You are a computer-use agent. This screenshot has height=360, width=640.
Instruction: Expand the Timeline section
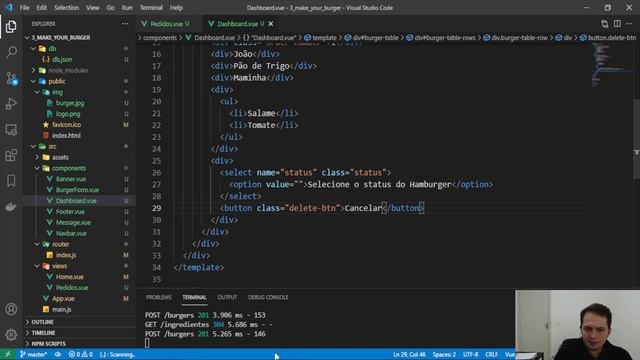(43, 333)
